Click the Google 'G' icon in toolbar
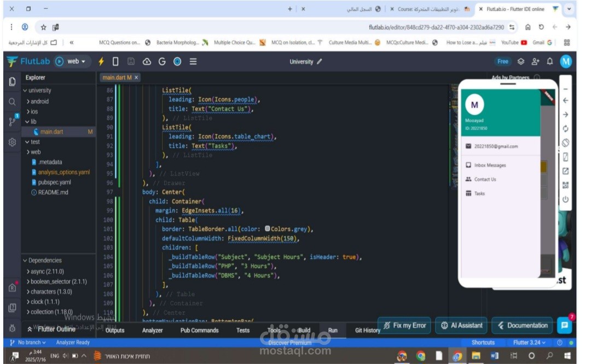591x364 pixels. click(x=162, y=61)
